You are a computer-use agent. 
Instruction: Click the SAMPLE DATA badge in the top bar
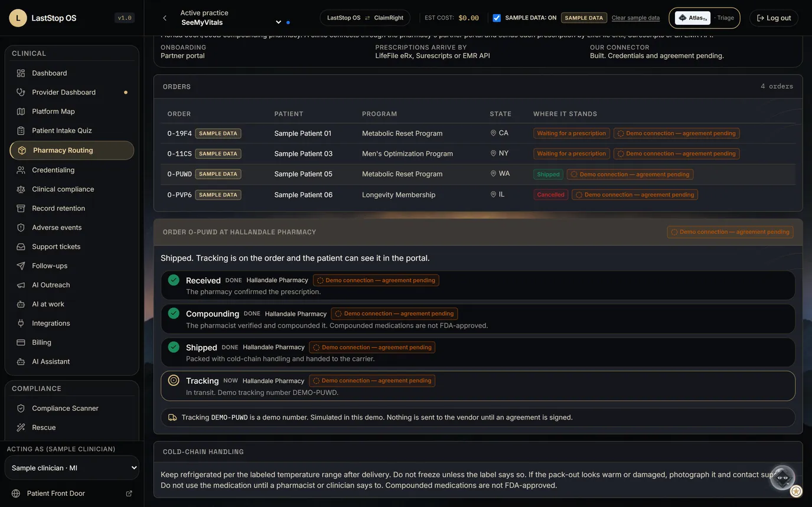pos(583,18)
